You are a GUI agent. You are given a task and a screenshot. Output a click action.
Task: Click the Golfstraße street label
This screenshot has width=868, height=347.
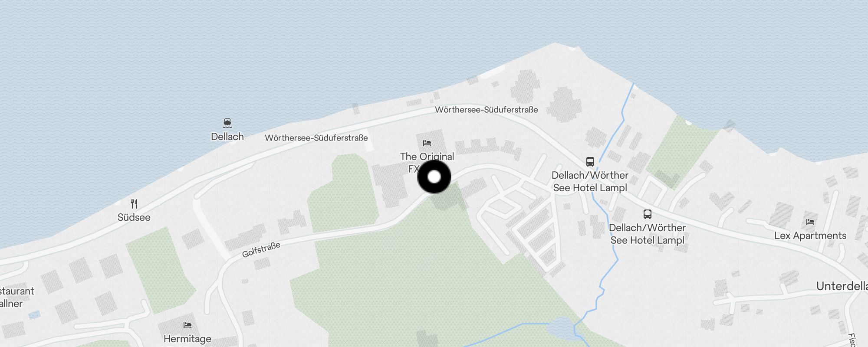point(261,250)
